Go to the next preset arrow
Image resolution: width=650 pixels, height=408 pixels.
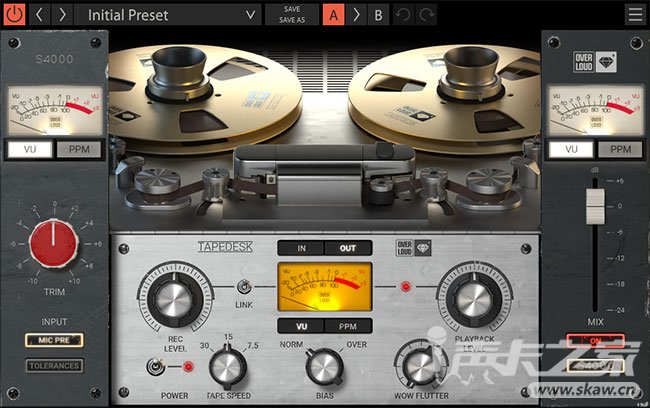coord(62,15)
